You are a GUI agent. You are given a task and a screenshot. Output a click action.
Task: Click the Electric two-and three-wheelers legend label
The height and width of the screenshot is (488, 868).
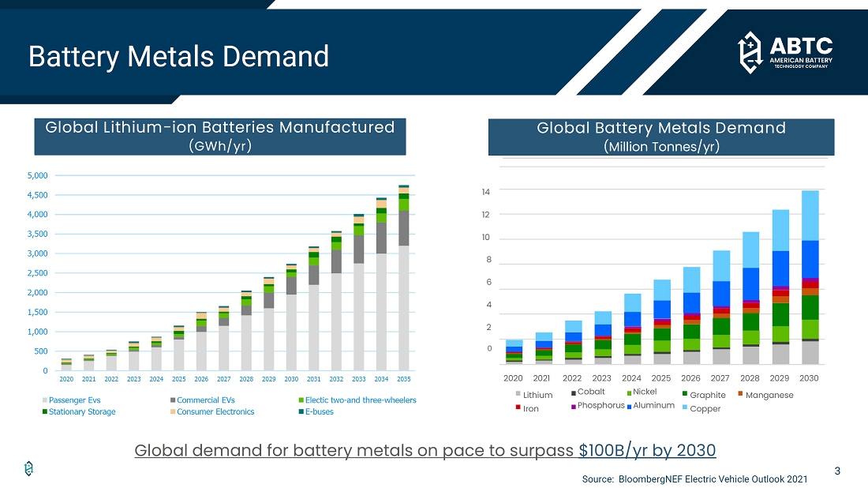pyautogui.click(x=361, y=400)
